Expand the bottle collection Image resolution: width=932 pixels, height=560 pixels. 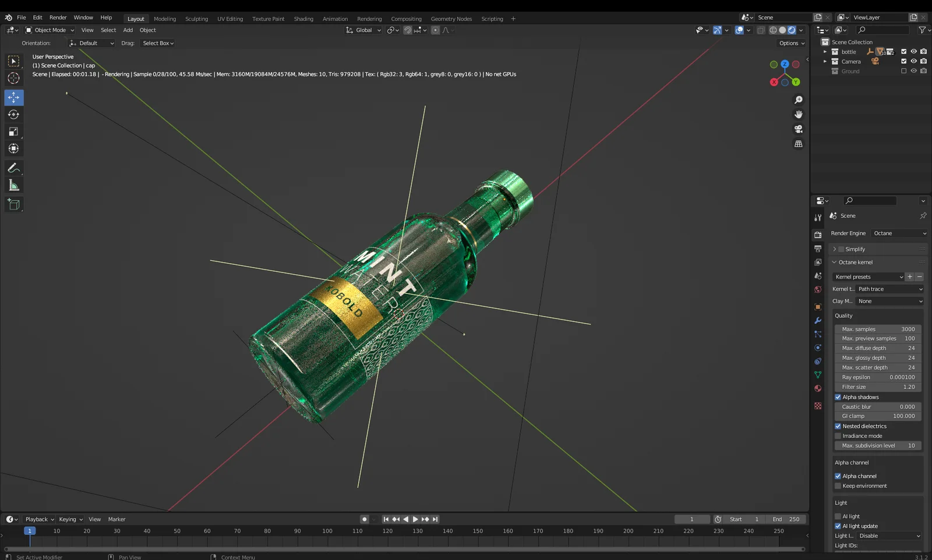tap(825, 51)
